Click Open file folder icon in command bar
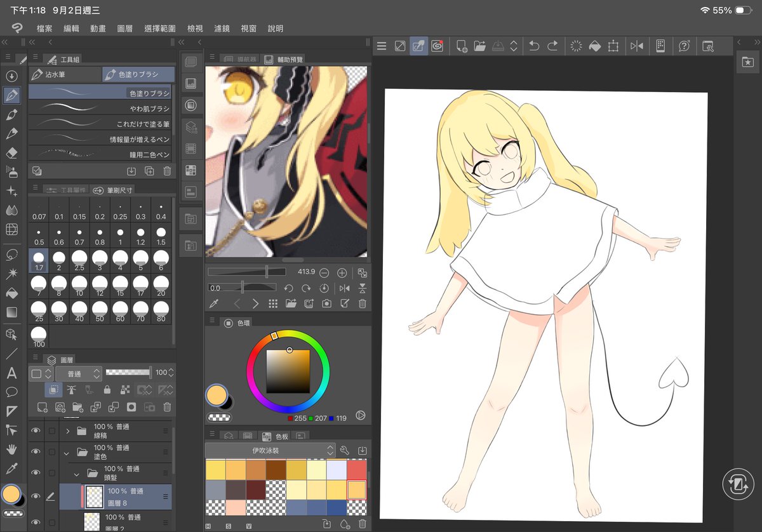 480,46
